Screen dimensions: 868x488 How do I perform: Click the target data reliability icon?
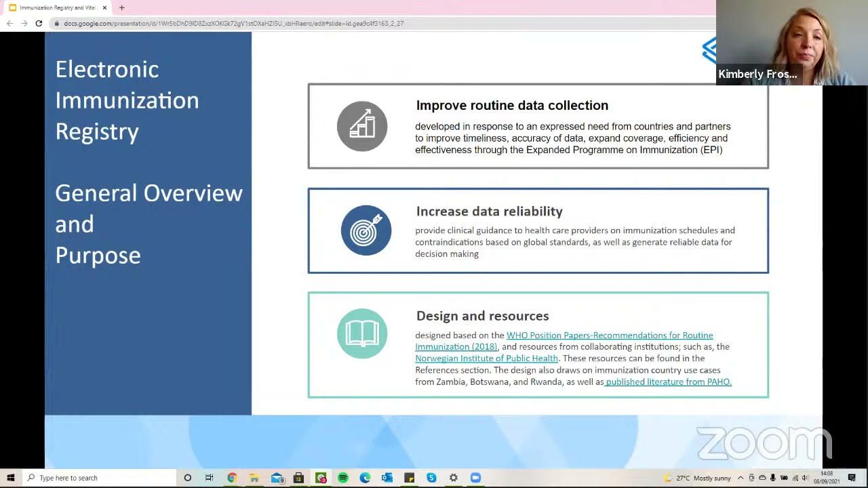(x=366, y=230)
